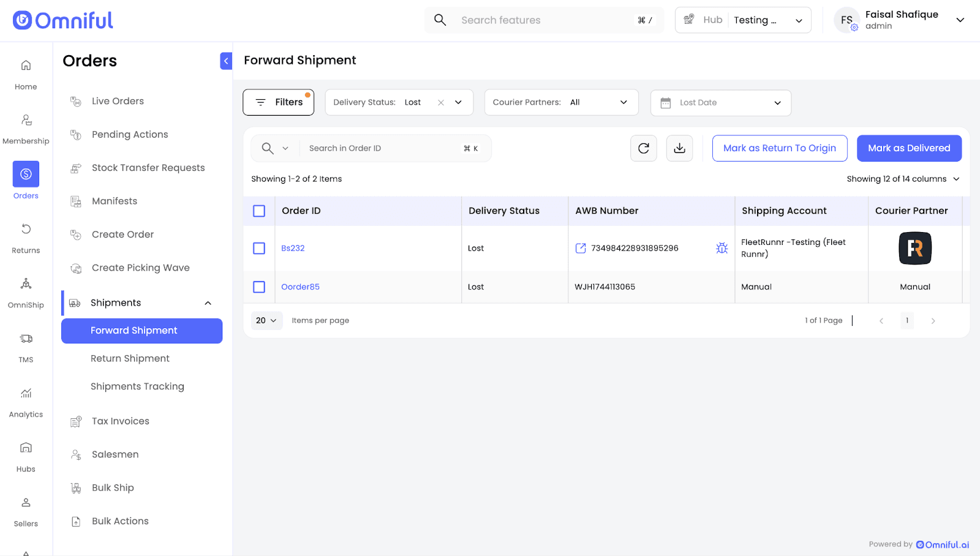Image resolution: width=980 pixels, height=556 pixels.
Task: Open OmniShip from the left sidebar
Action: 26,292
